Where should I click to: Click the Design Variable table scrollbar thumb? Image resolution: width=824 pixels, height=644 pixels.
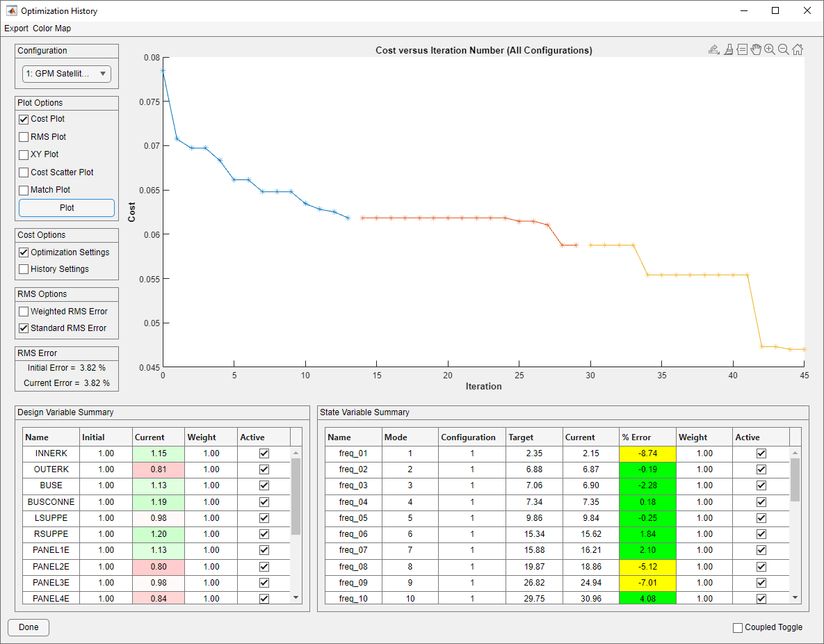coord(296,497)
